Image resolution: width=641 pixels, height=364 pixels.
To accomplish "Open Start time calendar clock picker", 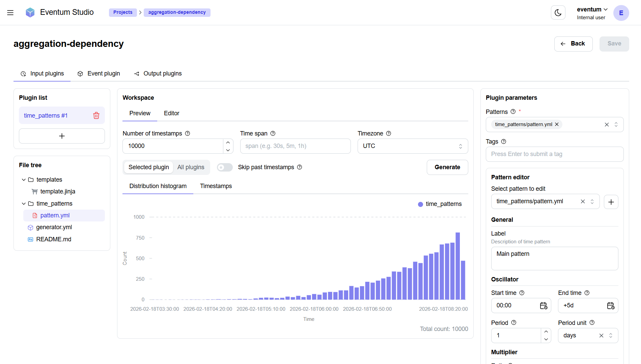I will tap(543, 306).
